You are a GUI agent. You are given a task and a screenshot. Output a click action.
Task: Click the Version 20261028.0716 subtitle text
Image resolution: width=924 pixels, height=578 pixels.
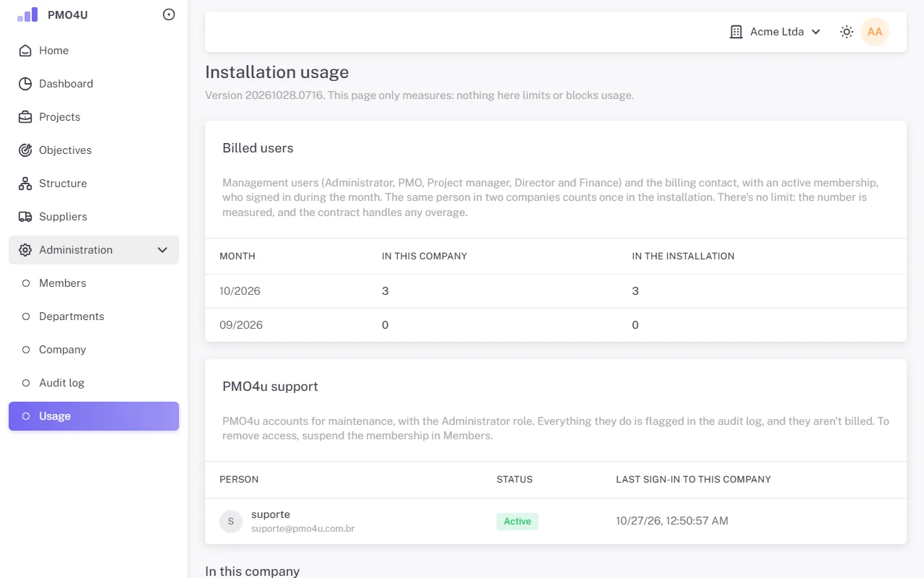click(x=419, y=95)
